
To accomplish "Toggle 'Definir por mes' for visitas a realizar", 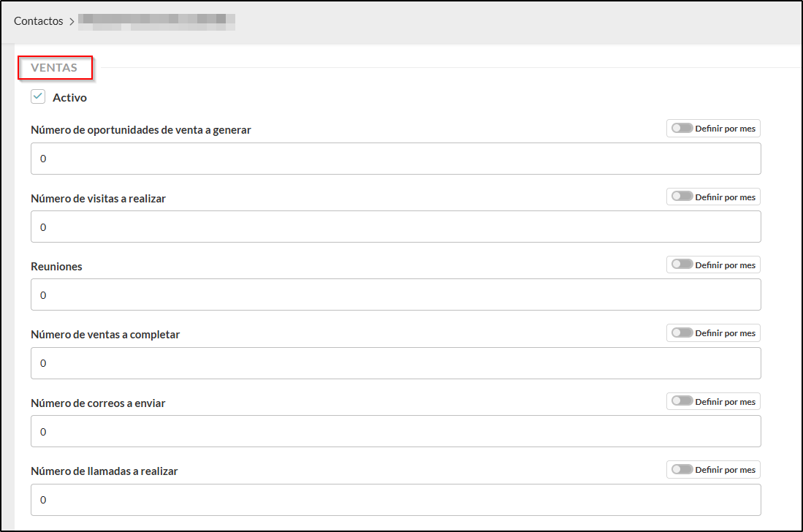I will [x=682, y=197].
